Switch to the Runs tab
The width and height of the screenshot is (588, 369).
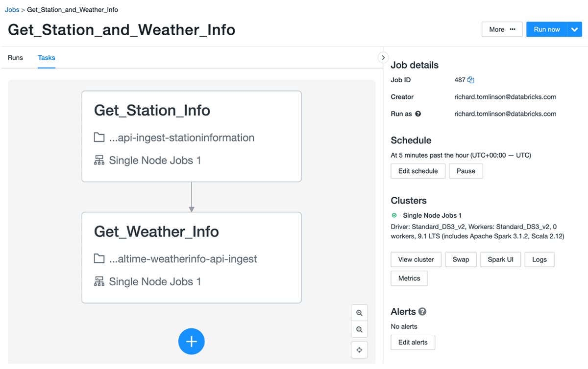tap(15, 58)
